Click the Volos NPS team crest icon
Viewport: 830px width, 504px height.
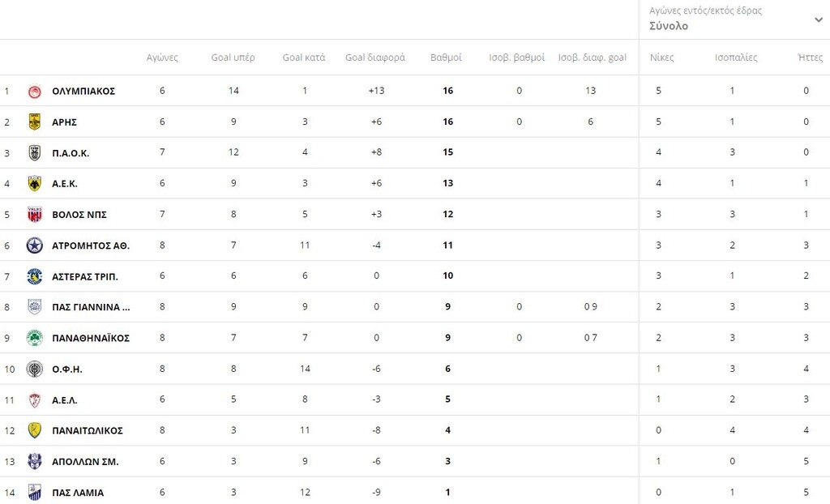coord(34,215)
